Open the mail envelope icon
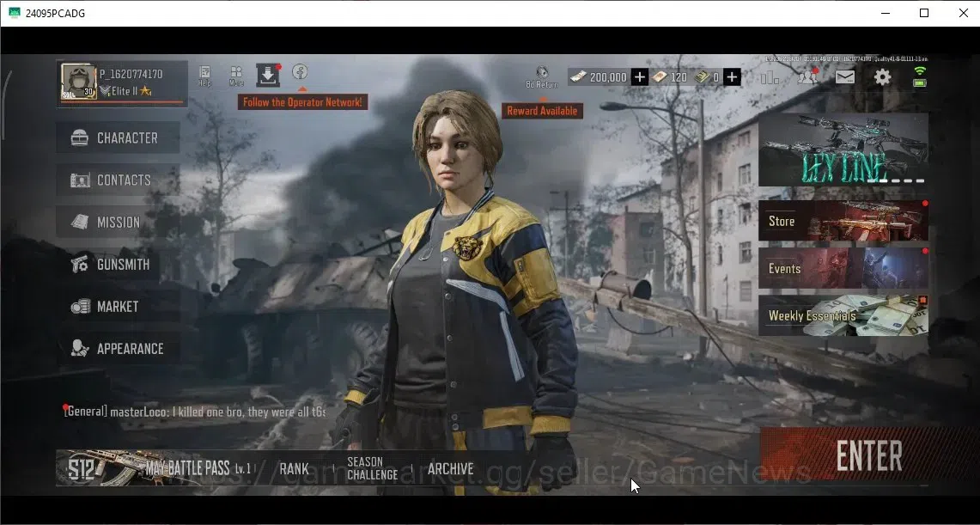The height and width of the screenshot is (525, 980). (x=845, y=76)
